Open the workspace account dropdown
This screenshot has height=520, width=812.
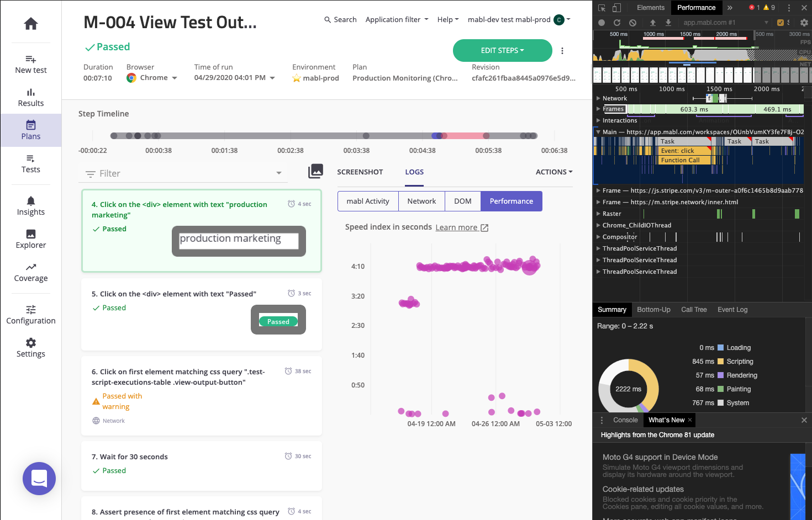pos(519,20)
